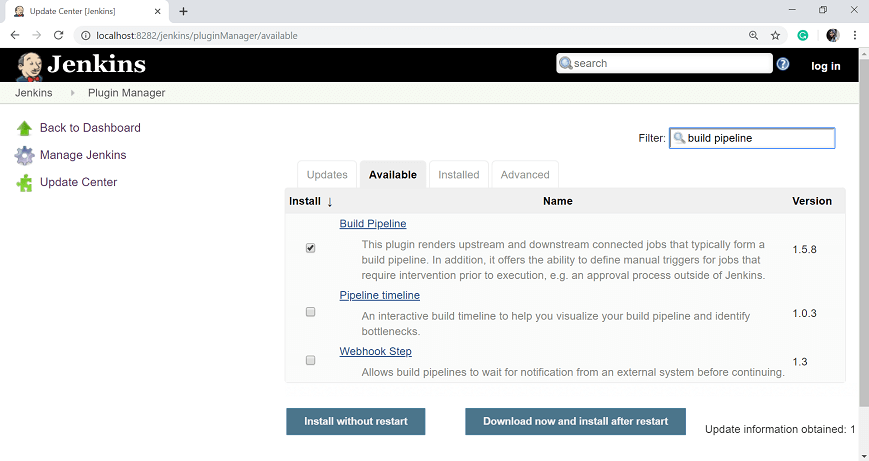Viewport: 869px width, 461px height.
Task: Click the green Back to Dashboard arrow icon
Action: pyautogui.click(x=24, y=128)
